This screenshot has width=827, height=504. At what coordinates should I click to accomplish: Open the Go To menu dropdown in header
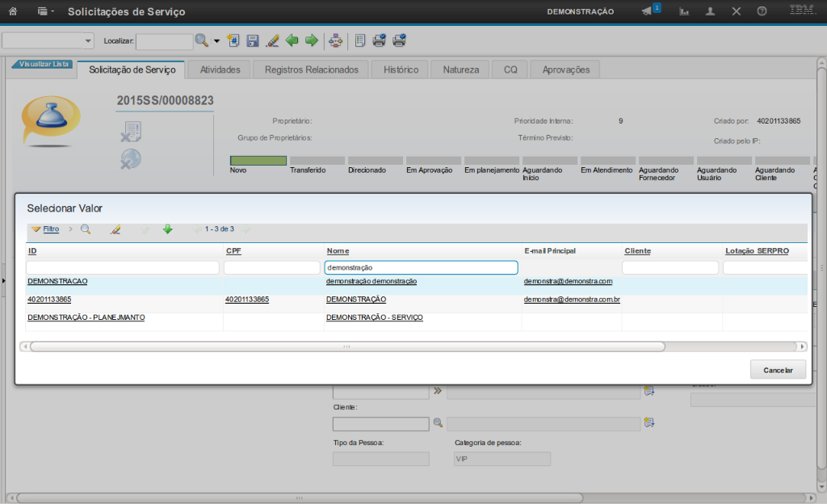pyautogui.click(x=45, y=11)
